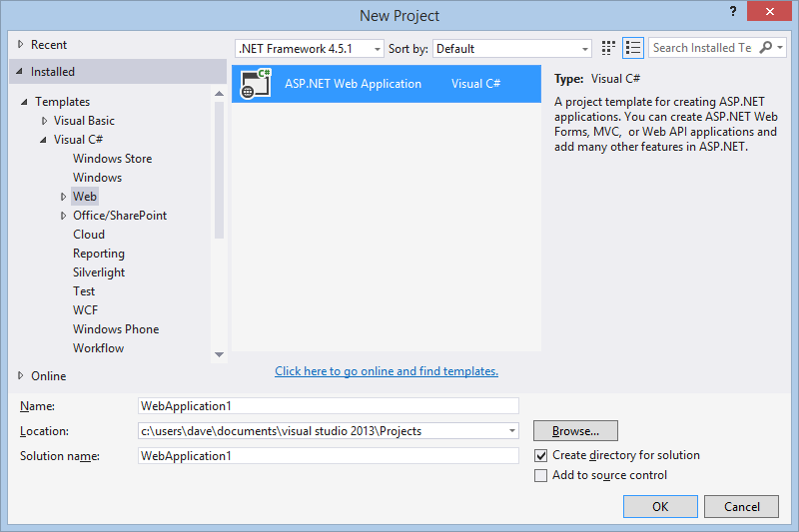799x532 pixels.
Task: Expand the Web node arrow
Action: point(63,197)
